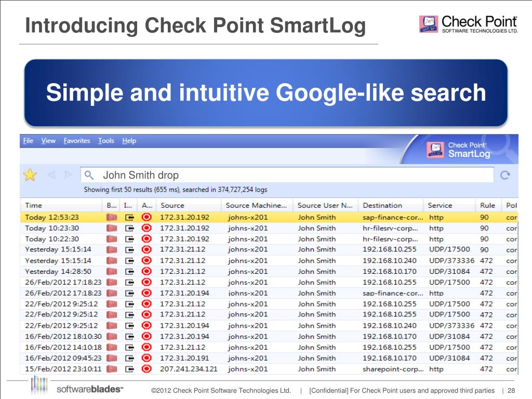Click the blade icon in Today 10:23:30 row
This screenshot has width=532, height=399.
[x=111, y=228]
